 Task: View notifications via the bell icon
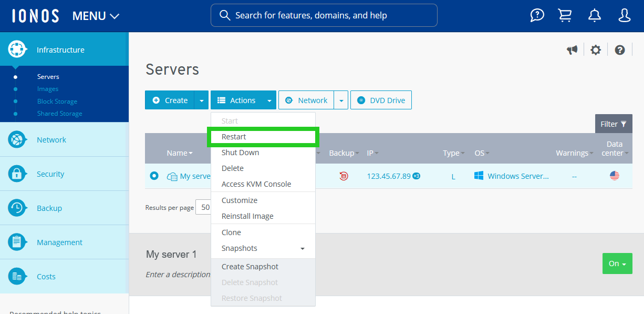click(594, 15)
